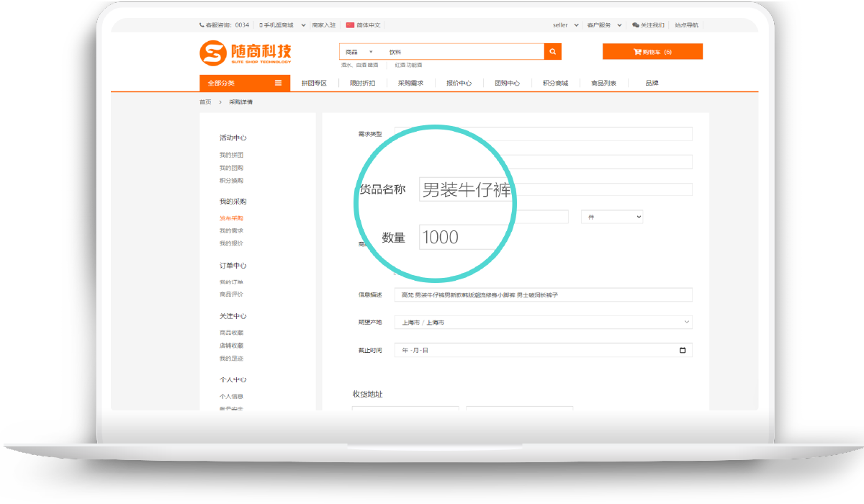The height and width of the screenshot is (504, 864).
Task: Open the 团购中心 nav tab
Action: (507, 83)
